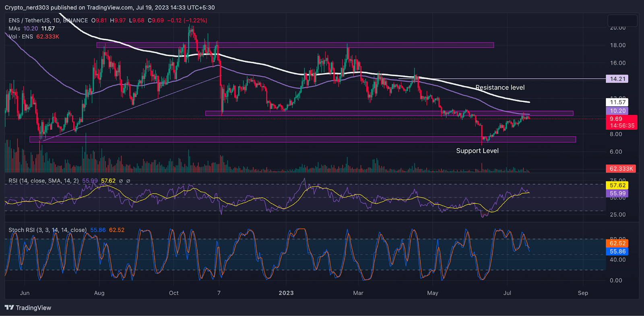
Task: Click the 25.00 RSI axis tick
Action: [618, 214]
